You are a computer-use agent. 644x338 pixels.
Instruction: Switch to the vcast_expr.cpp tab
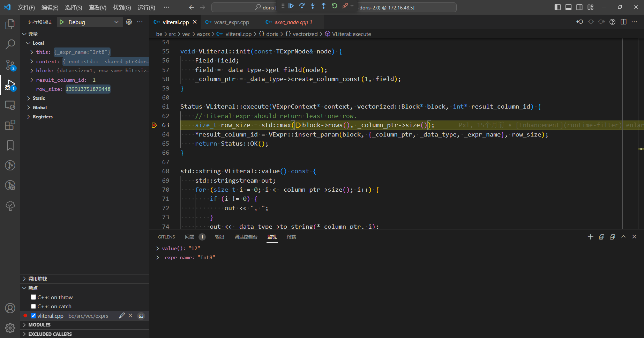point(231,22)
